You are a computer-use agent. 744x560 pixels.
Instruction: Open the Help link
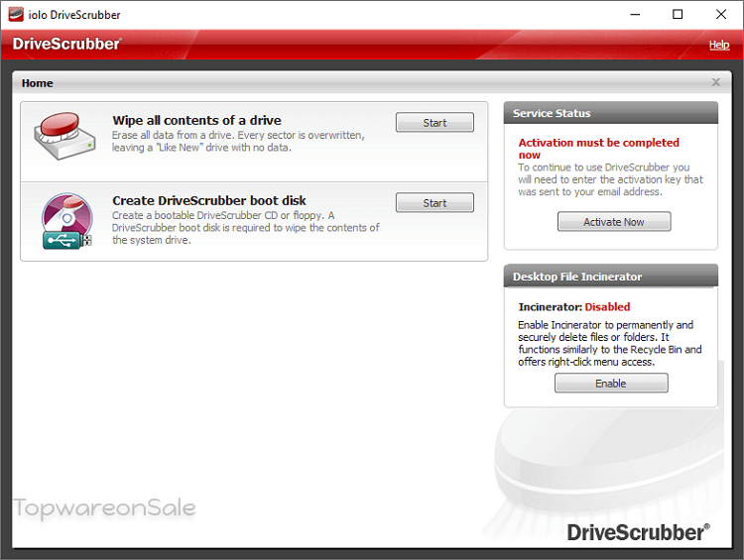(719, 45)
